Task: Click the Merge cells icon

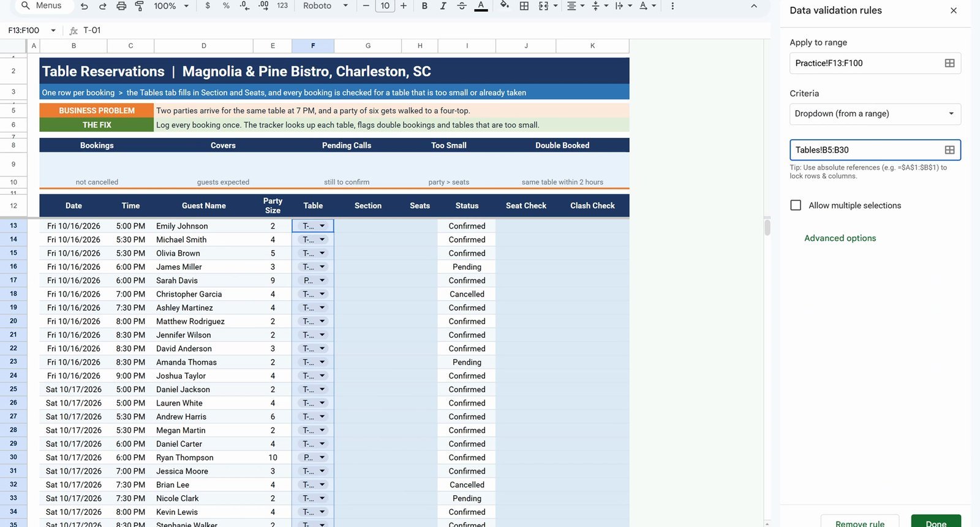Action: (543, 6)
